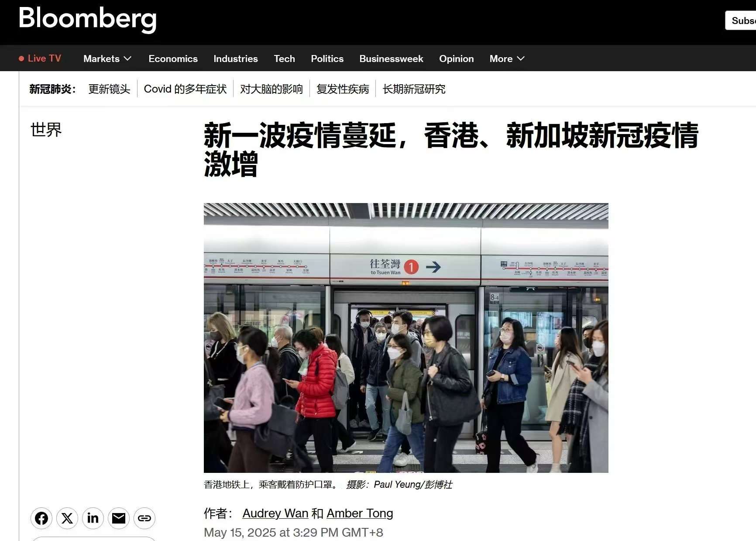The image size is (756, 541).
Task: Expand the More dropdown menu
Action: (x=507, y=59)
